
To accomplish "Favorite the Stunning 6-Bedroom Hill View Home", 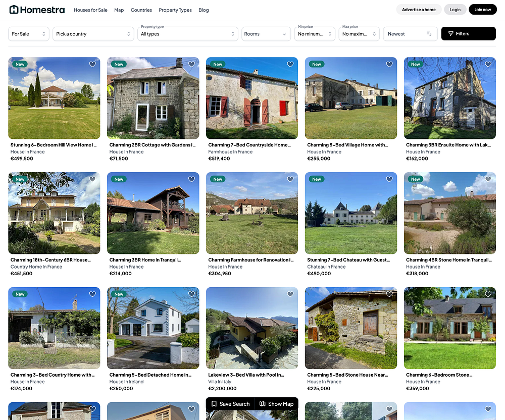I will pos(92,64).
